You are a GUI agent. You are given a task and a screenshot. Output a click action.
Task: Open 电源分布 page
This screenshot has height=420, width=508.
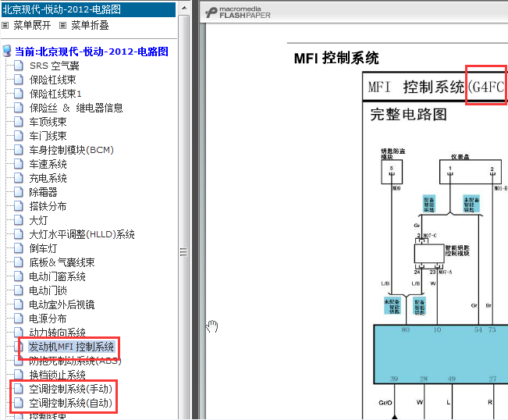tap(48, 319)
